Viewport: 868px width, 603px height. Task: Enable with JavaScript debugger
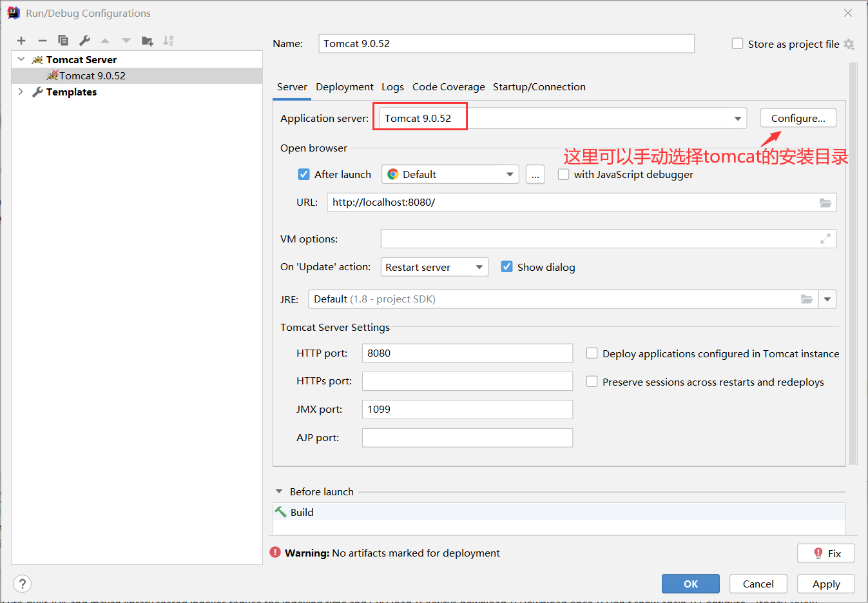[563, 174]
